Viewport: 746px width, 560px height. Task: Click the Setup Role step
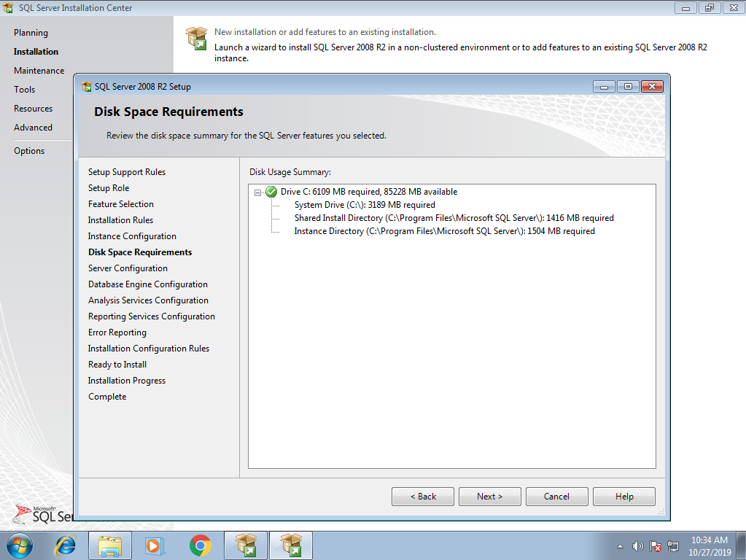(x=109, y=188)
